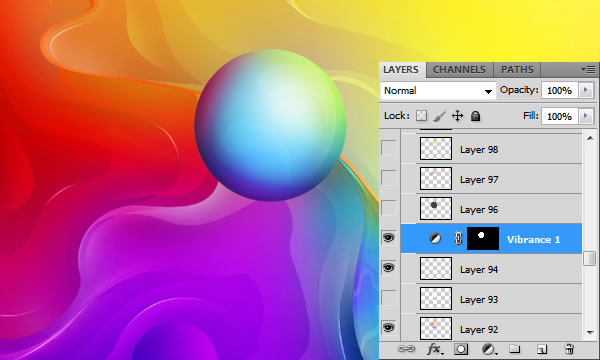The image size is (600, 360).
Task: Click the link layers chain icon
Action: pos(406,349)
